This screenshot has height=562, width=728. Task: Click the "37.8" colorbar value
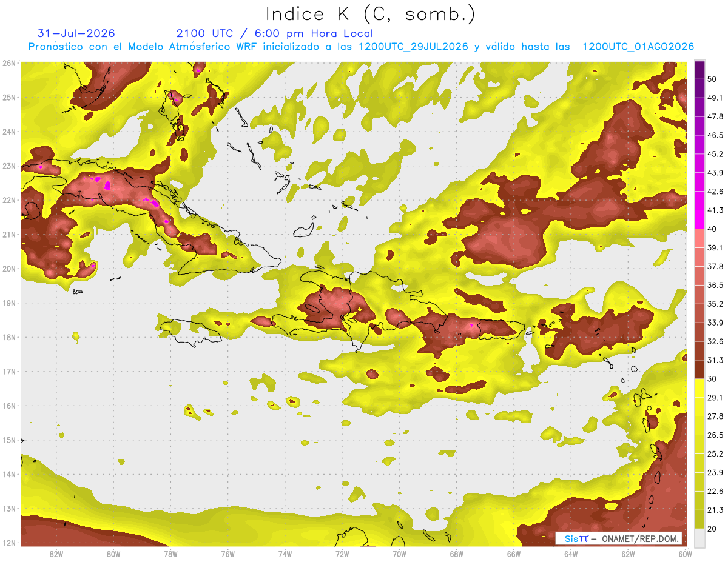coord(715,266)
